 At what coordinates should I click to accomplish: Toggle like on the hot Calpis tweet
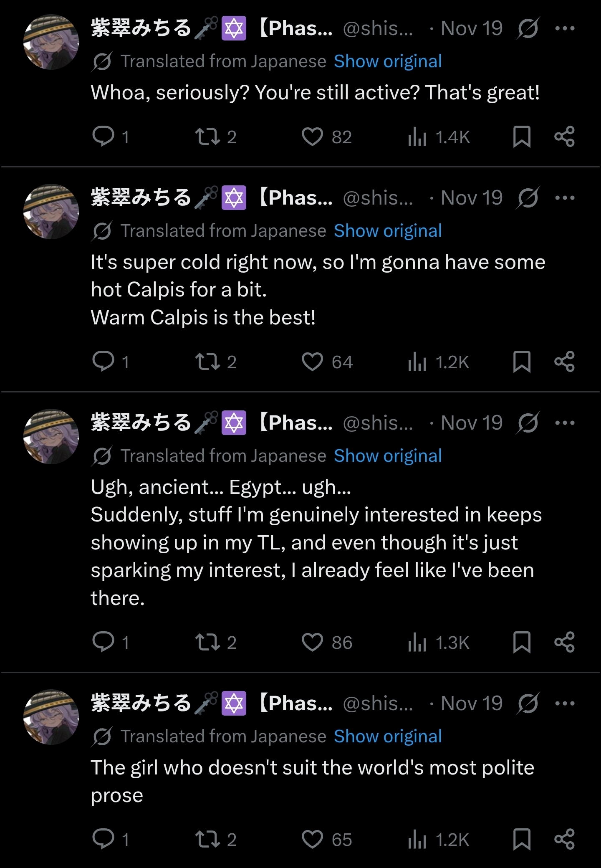click(312, 362)
